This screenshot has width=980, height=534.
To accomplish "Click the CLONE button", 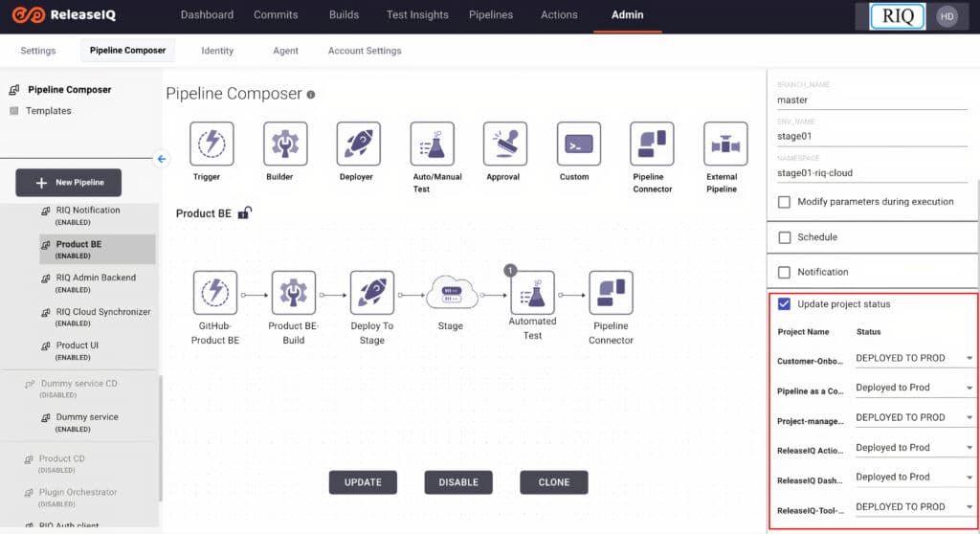I will coord(554,482).
